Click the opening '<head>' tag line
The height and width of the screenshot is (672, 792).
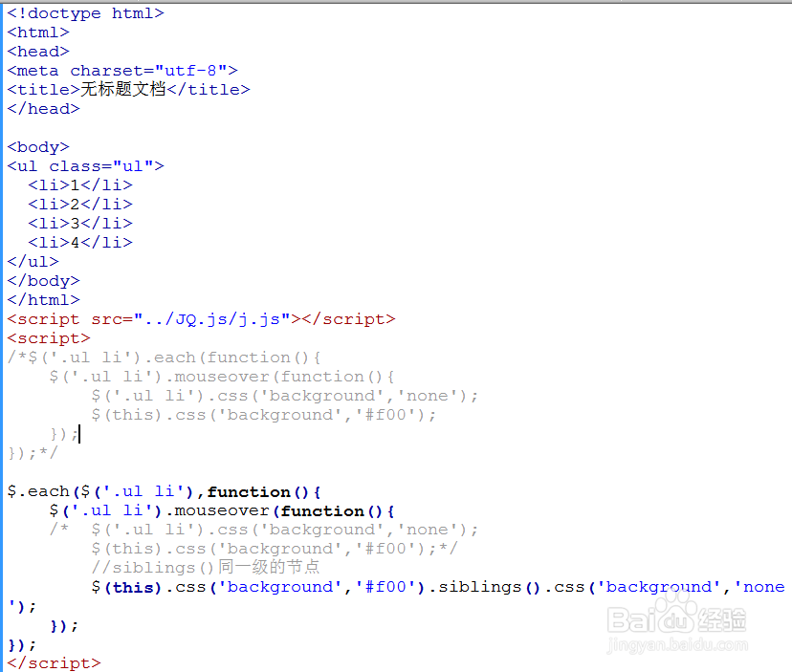(x=38, y=52)
